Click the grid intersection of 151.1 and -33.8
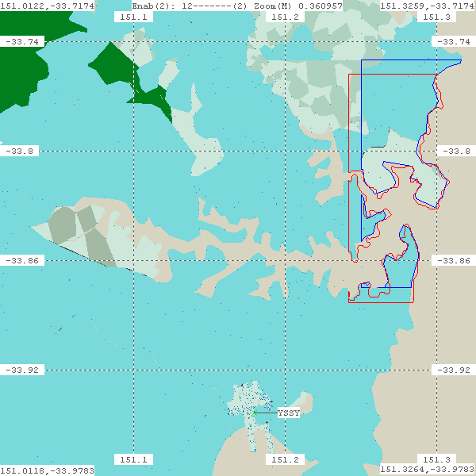Viewport: 476px width, 476px height. click(x=133, y=151)
